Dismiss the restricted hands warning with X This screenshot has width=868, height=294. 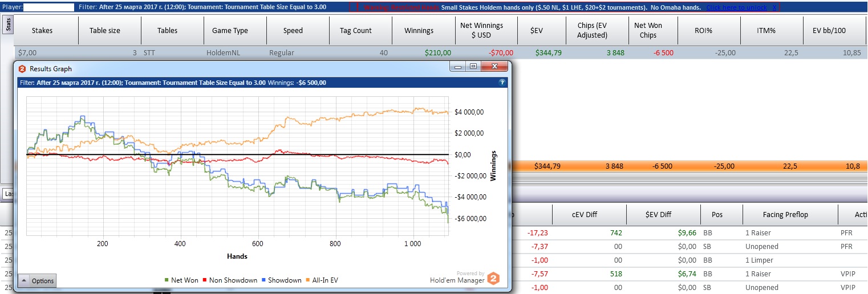774,7
